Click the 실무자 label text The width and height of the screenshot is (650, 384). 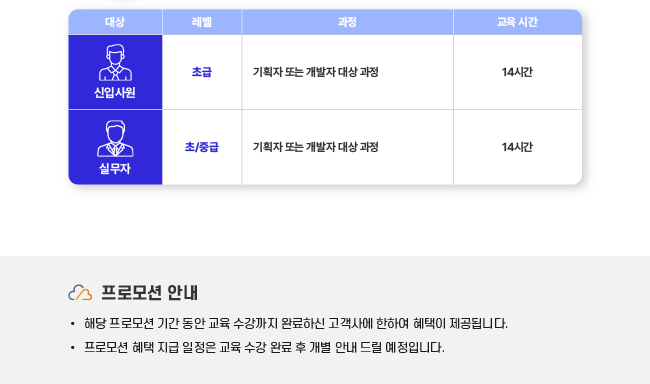115,168
